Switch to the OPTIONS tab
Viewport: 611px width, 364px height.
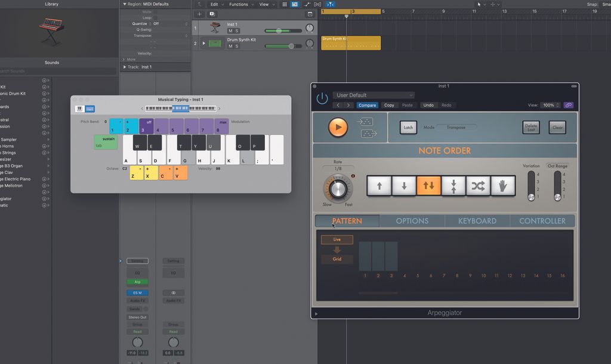(x=412, y=221)
